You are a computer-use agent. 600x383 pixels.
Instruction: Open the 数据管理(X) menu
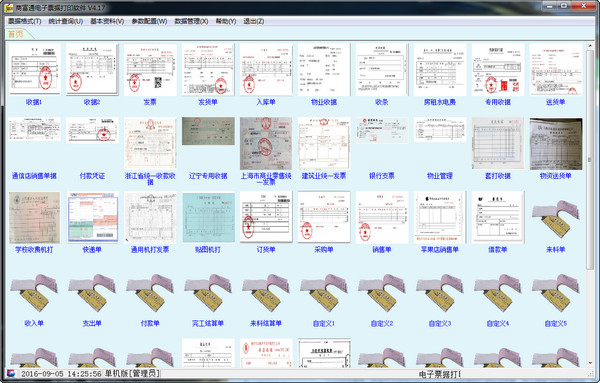[x=191, y=21]
